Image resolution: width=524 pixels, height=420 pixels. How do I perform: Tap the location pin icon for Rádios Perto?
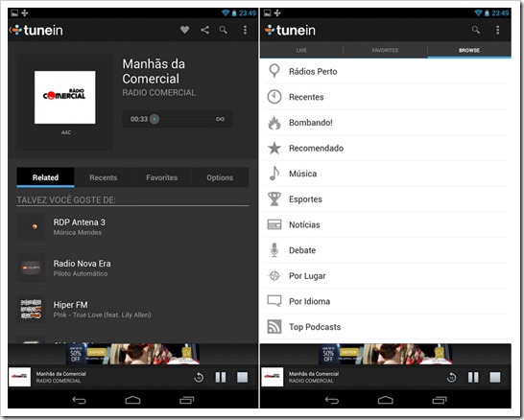274,71
